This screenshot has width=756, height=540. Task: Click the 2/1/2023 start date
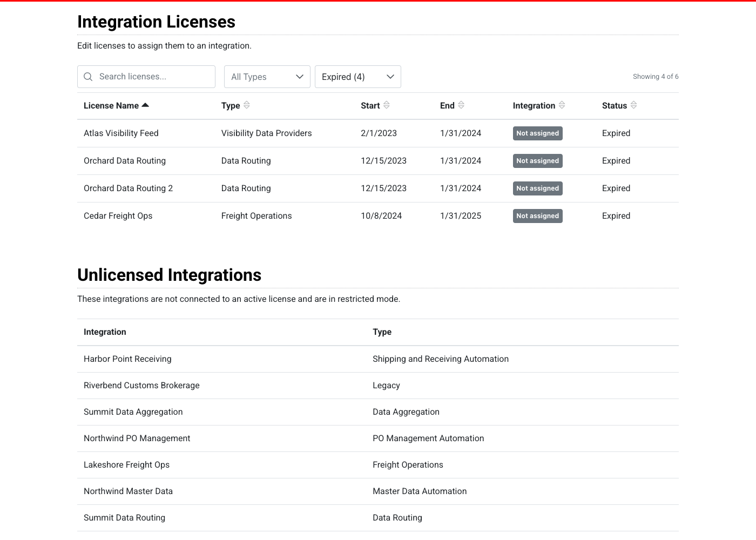379,133
